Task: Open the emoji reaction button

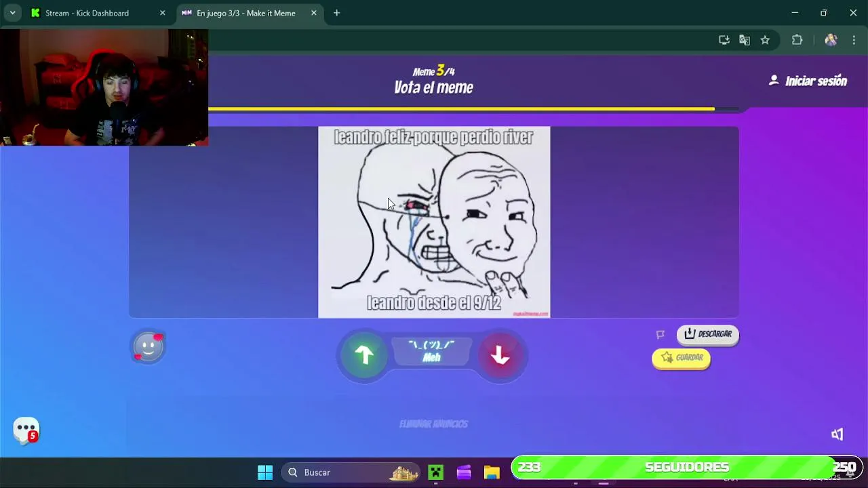Action: tap(149, 347)
